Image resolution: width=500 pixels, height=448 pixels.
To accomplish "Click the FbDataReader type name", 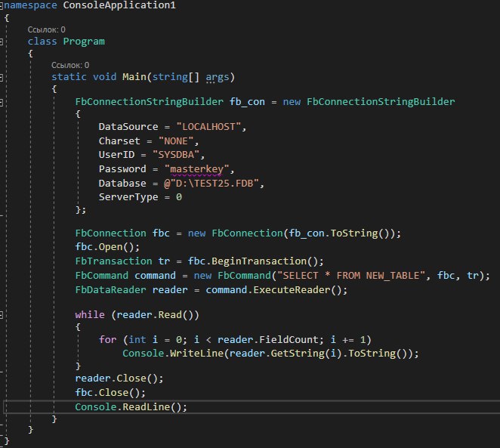I will pos(110,290).
